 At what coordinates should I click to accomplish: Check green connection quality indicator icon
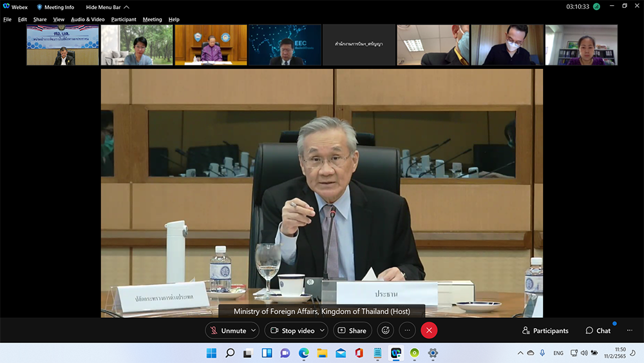(x=596, y=6)
